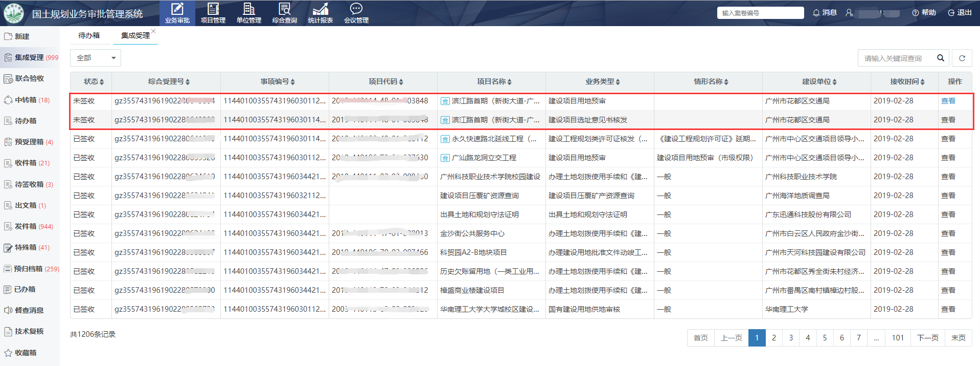The image size is (980, 366).
Task: Switch to the 待办箱 tab
Action: pos(89,36)
